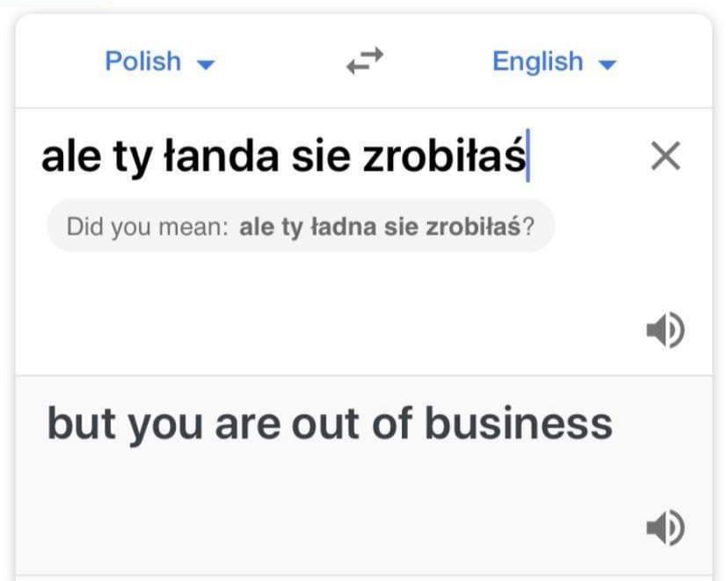Select the 'English' language label
The image size is (728, 581).
click(537, 62)
